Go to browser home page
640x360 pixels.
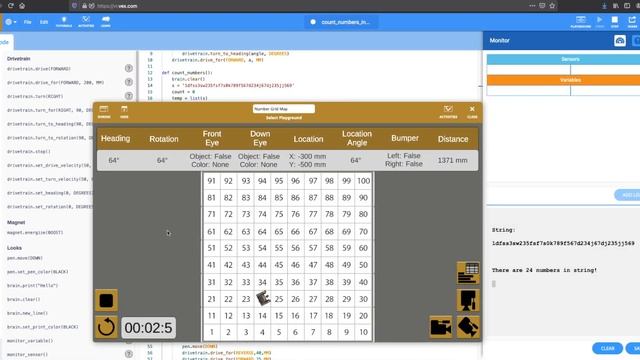click(x=22, y=6)
